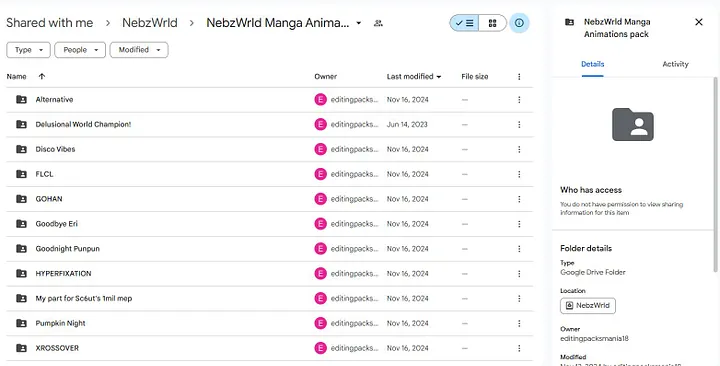The width and height of the screenshot is (720, 366).
Task: Open column header more options menu
Action: 519,77
